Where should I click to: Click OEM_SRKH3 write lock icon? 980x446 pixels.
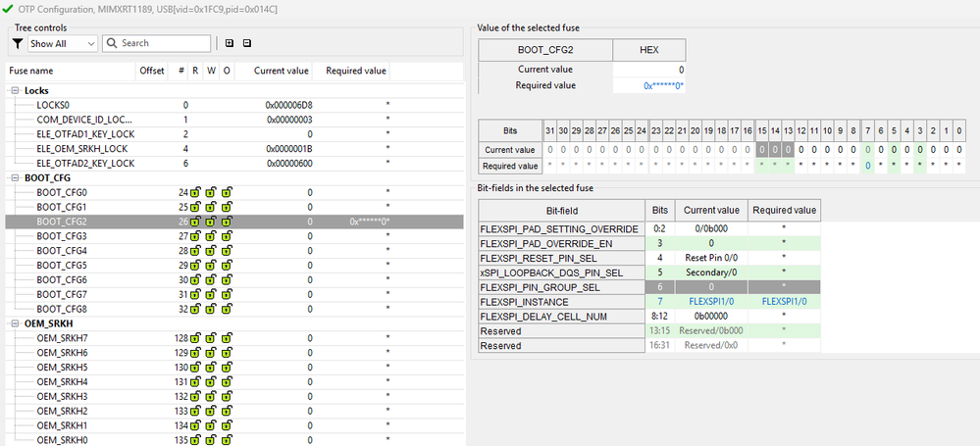(211, 396)
